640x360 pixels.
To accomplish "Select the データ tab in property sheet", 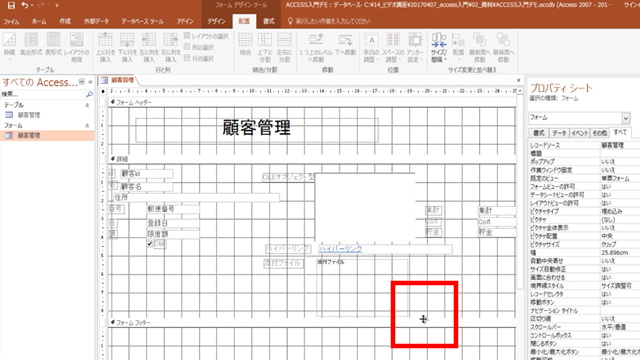I will coord(559,133).
